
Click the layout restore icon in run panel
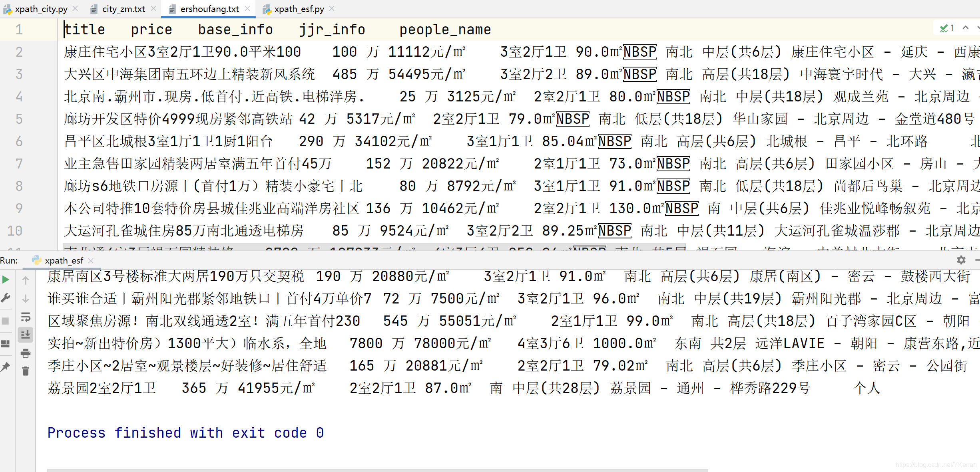tap(6, 343)
